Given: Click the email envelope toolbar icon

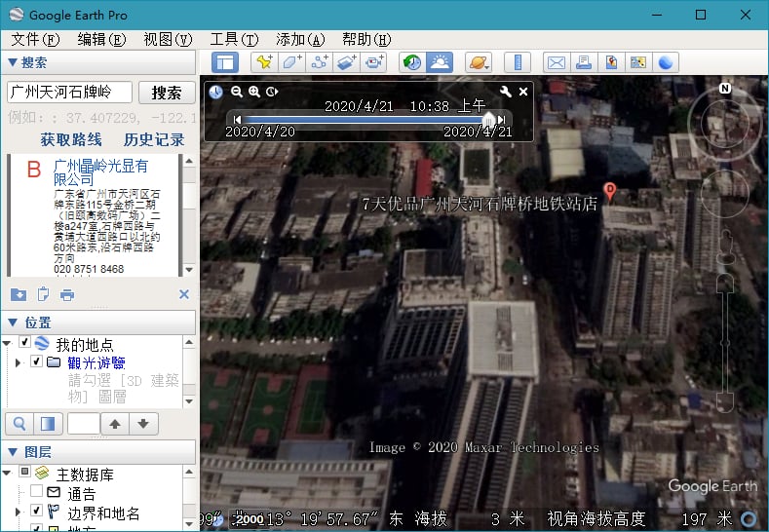Looking at the screenshot, I should pyautogui.click(x=556, y=62).
